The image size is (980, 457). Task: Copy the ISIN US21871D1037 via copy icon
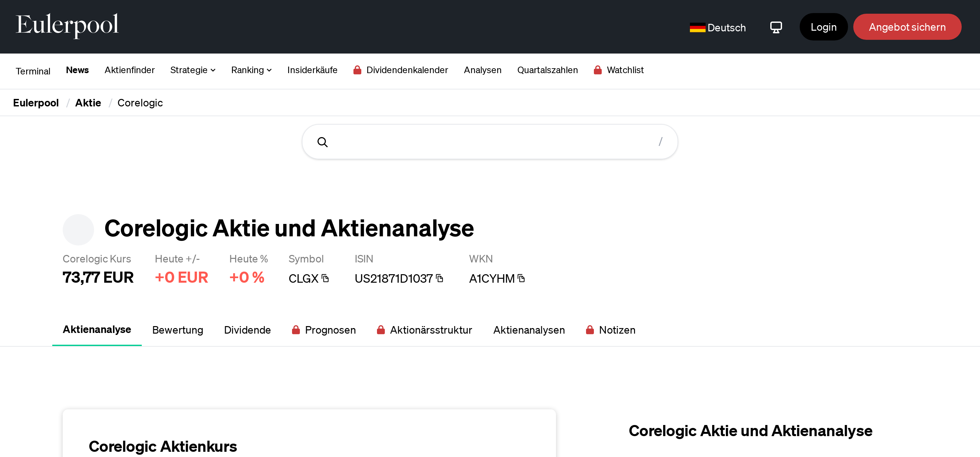(439, 278)
